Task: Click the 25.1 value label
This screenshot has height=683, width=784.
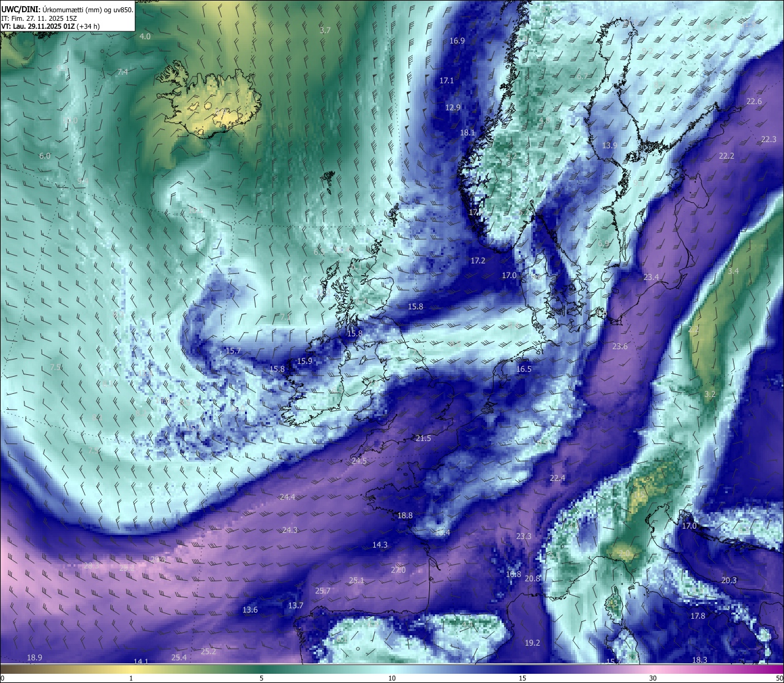Action: 356,580
